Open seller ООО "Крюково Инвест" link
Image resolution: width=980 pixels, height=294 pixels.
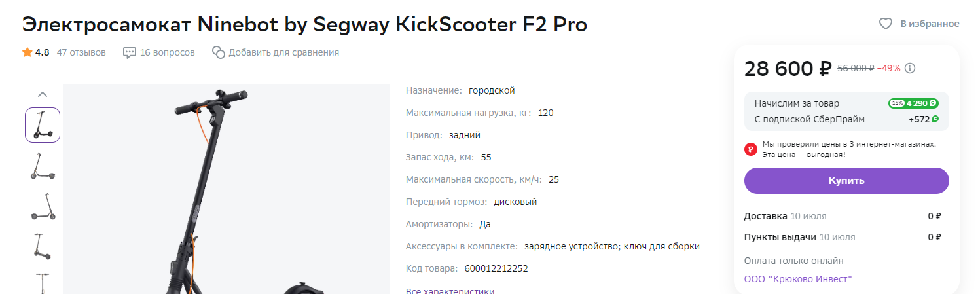(x=798, y=279)
